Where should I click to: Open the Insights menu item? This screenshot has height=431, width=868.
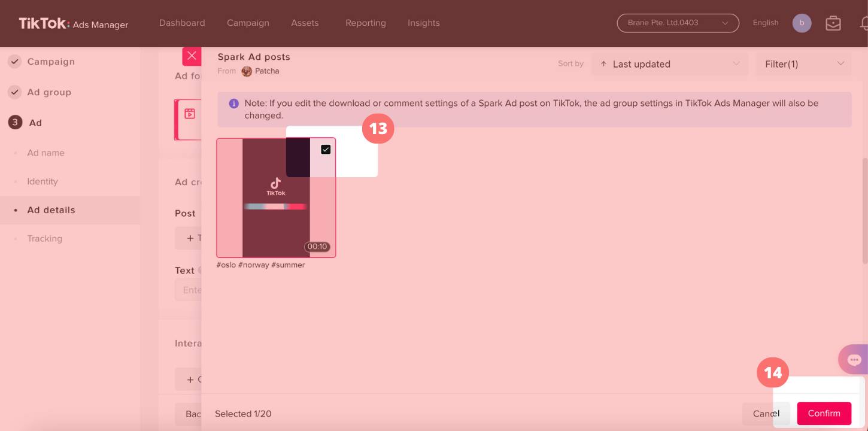[x=424, y=23]
